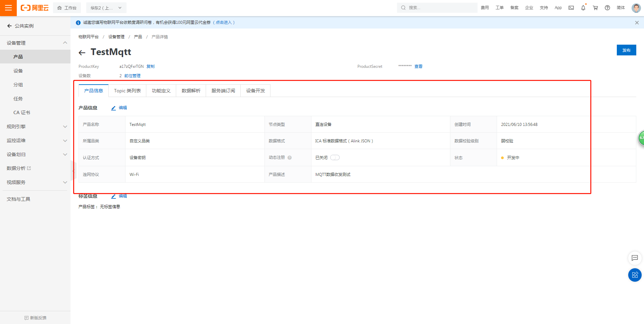Click the 发布 publish button
644x324 pixels.
coord(626,50)
